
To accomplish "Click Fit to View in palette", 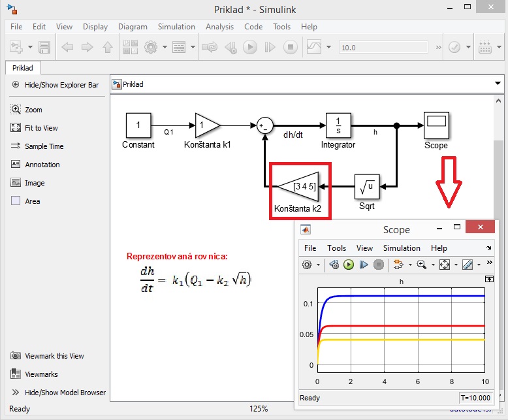I will pos(34,128).
